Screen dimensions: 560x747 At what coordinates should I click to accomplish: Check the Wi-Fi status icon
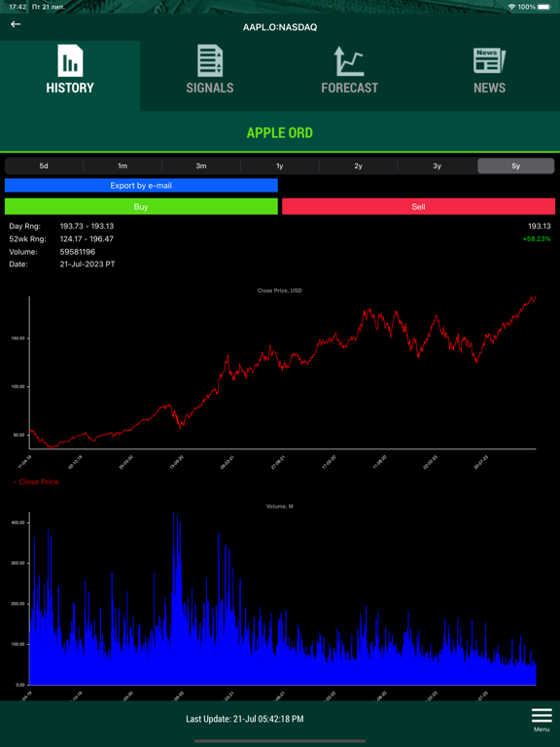[512, 7]
